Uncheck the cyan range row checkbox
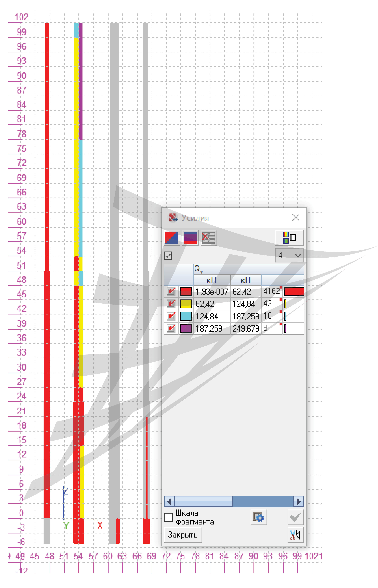 (x=171, y=316)
